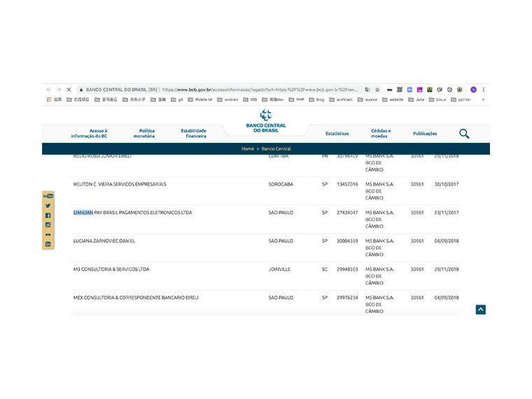Click LUCIANA ZARNOVIEC DANIEL row name

click(104, 241)
